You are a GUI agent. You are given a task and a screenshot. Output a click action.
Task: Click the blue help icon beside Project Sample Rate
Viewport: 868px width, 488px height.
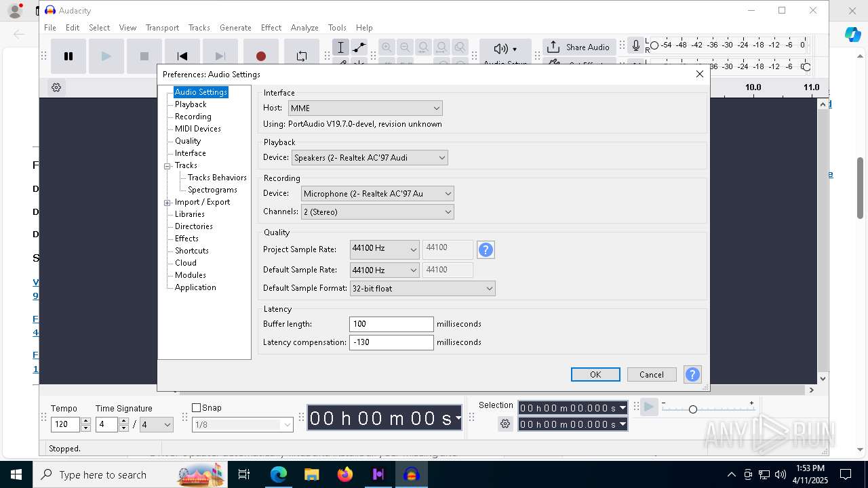click(x=486, y=250)
